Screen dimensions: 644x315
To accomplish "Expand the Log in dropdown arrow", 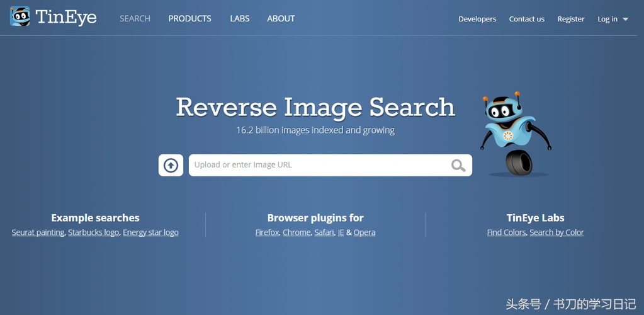I will [625, 20].
